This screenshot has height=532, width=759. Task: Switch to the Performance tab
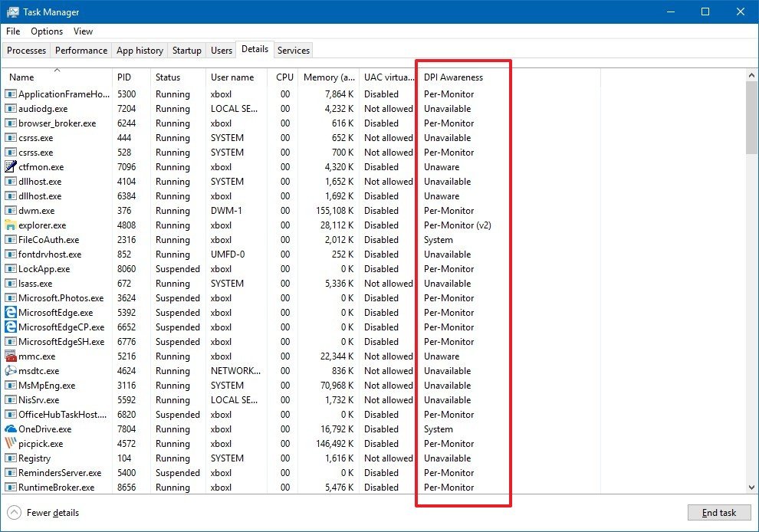(x=80, y=51)
